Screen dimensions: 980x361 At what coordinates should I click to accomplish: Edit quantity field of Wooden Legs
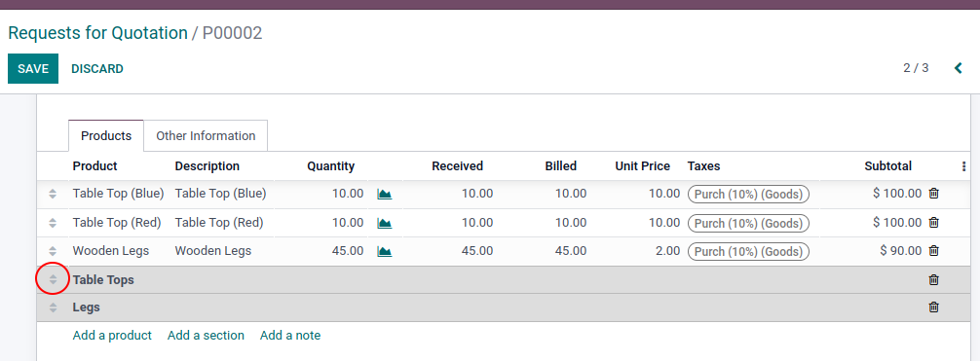325,251
